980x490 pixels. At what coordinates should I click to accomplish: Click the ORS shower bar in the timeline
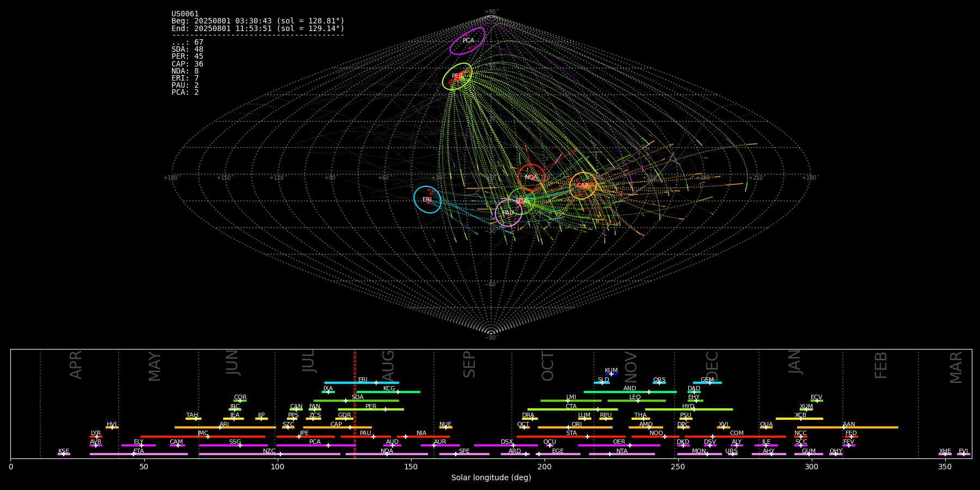point(659,383)
